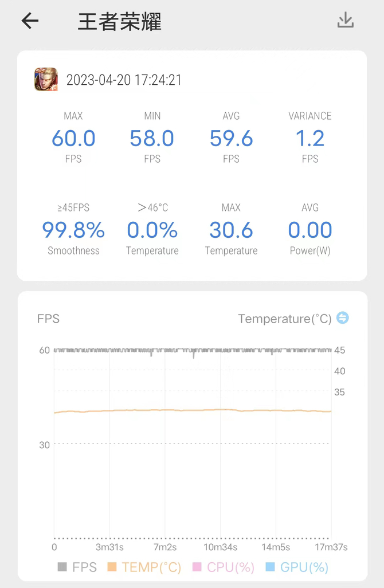Screen dimensions: 384x588
Task: Tap the 2023-04-20 17:24:21 session timestamp
Action: tap(124, 80)
